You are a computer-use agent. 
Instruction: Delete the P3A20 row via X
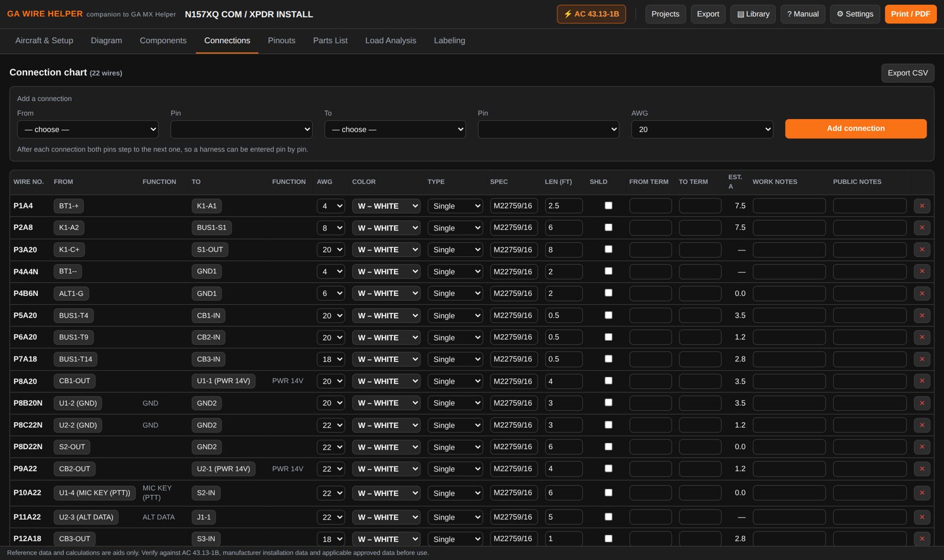tap(922, 249)
